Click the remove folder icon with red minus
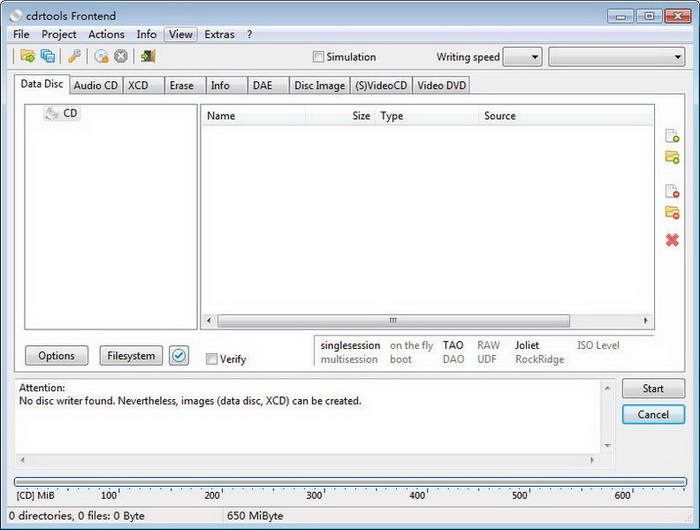The image size is (700, 530). tap(672, 213)
